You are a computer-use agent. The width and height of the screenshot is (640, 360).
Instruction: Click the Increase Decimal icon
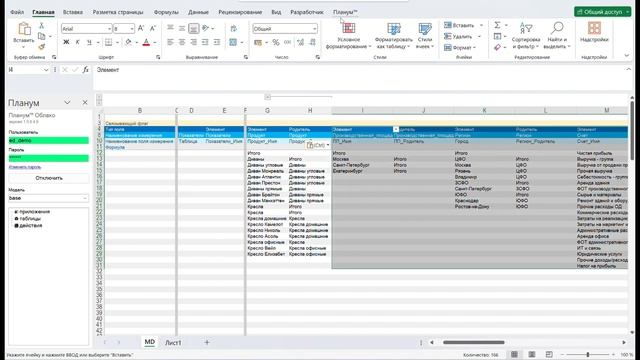301,42
